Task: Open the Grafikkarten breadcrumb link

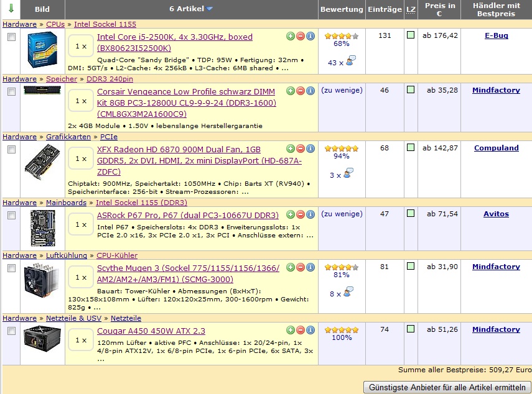Action: click(68, 137)
